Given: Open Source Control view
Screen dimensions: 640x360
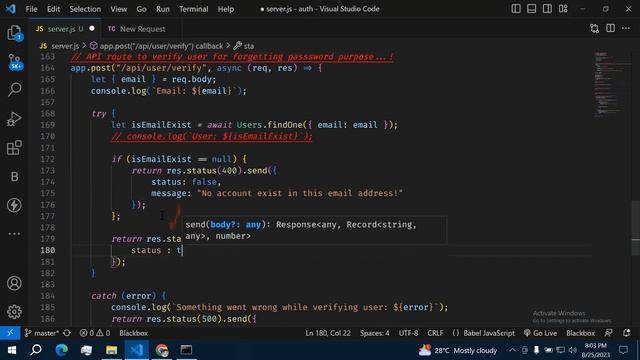Looking at the screenshot, I should pos(14,62).
